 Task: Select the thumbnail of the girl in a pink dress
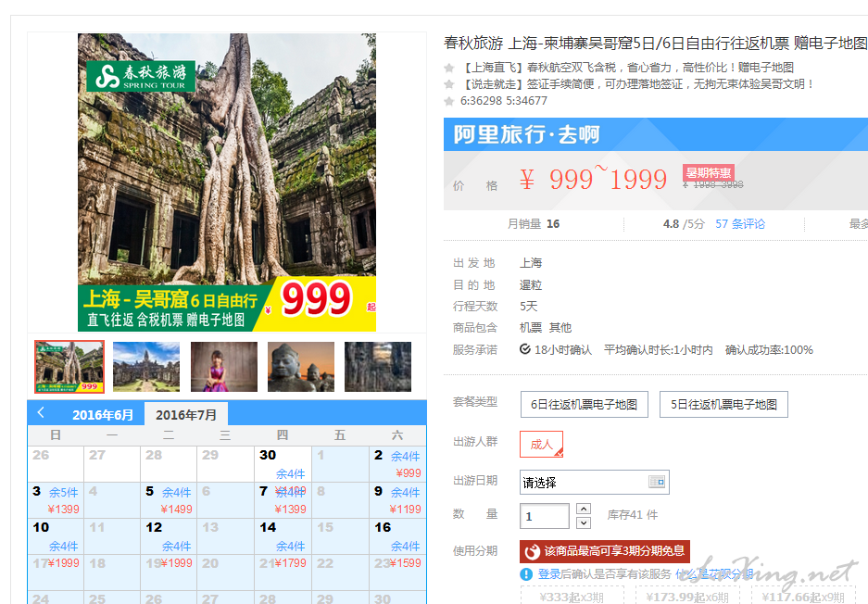(x=223, y=367)
